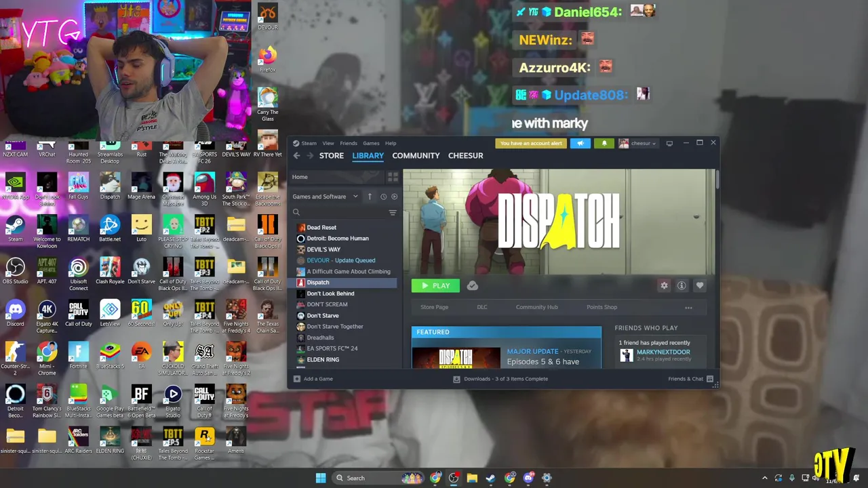Open the Points Shop link
Screen dimensions: 868x488
point(601,307)
